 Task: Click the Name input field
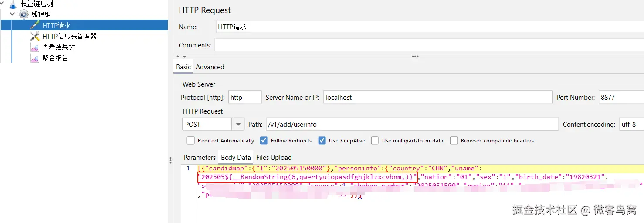[x=430, y=27]
